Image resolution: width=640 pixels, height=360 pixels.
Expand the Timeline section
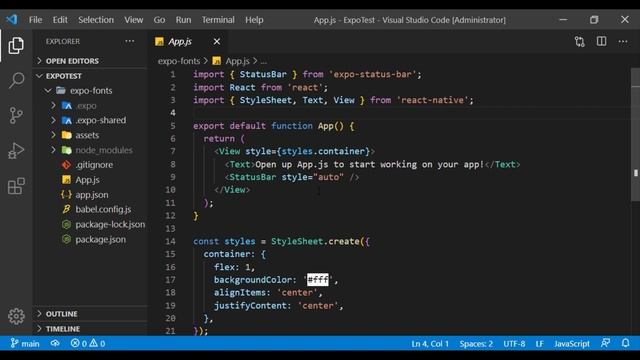point(90,329)
